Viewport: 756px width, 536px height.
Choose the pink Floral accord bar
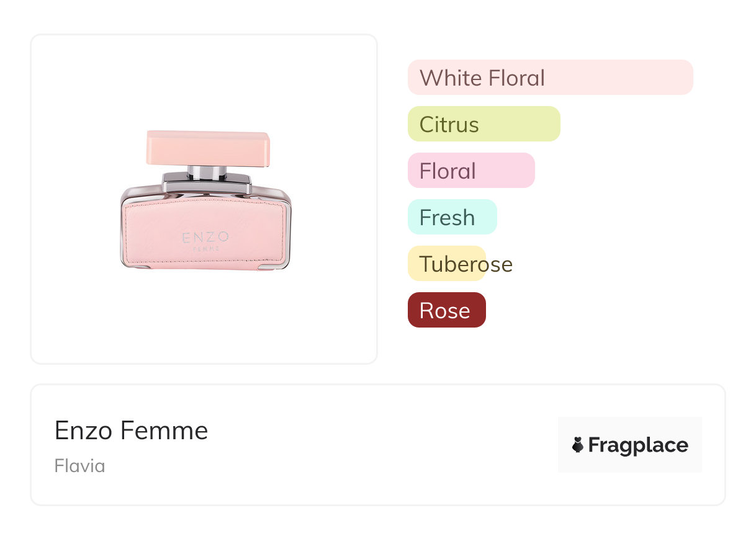click(x=471, y=171)
